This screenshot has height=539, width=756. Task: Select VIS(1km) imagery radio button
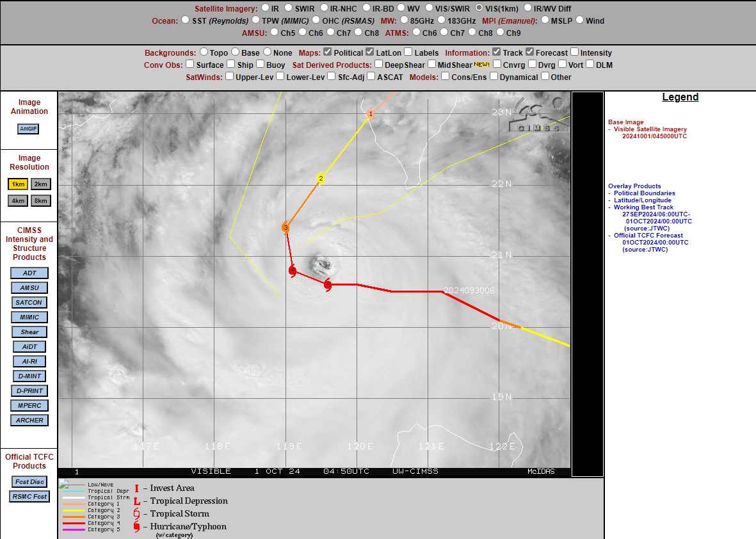(x=479, y=8)
